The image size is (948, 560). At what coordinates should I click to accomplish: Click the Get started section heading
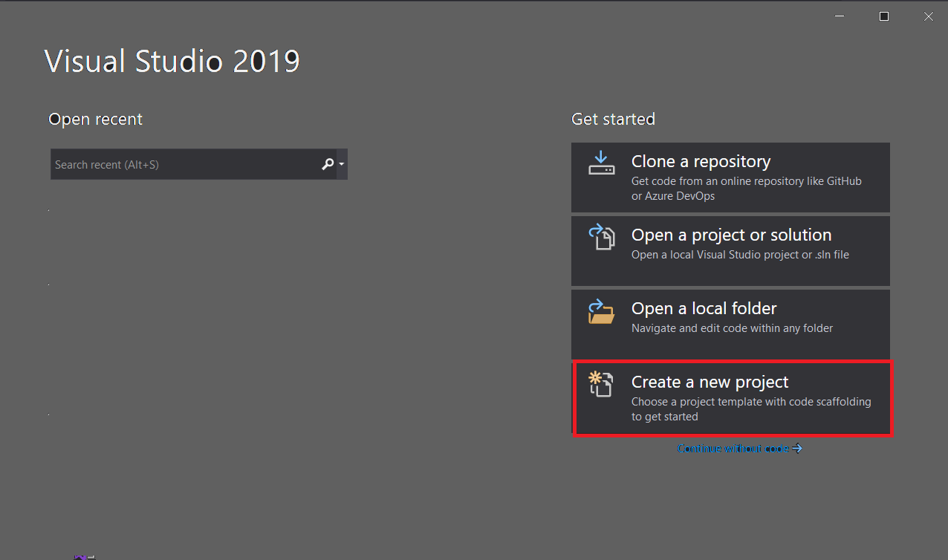[x=613, y=119]
